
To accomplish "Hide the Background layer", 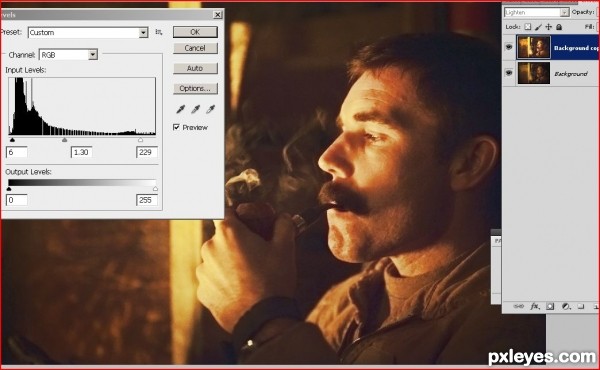I will 509,72.
